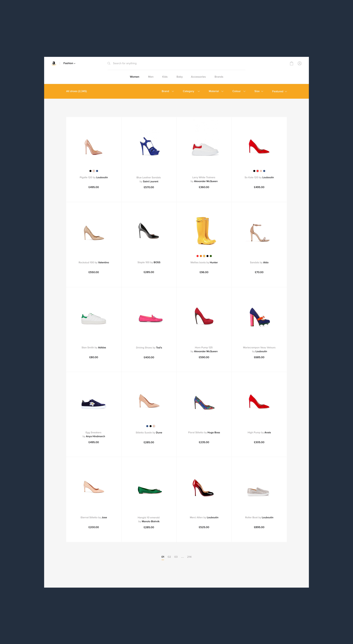Image resolution: width=353 pixels, height=644 pixels.
Task: Select green colour for Wellies boots
Action: click(x=211, y=256)
